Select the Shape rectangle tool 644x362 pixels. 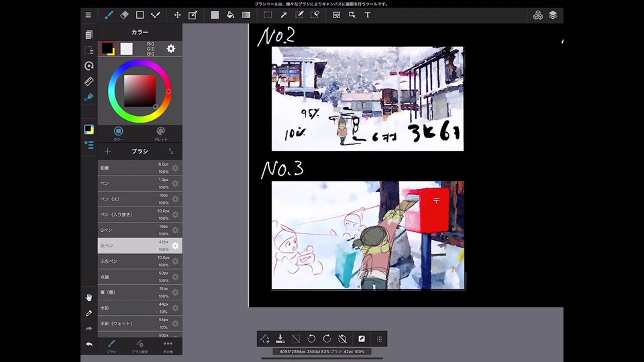click(x=140, y=15)
